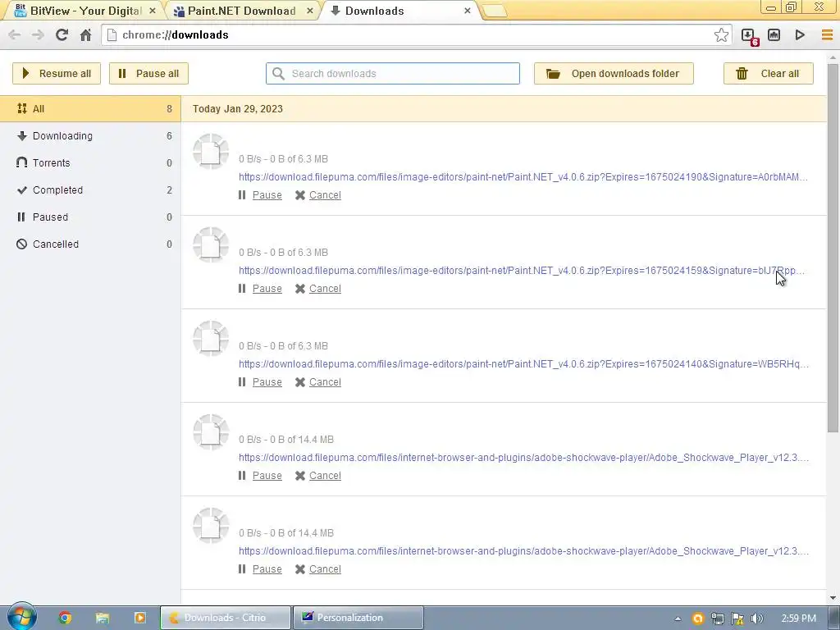Image resolution: width=840 pixels, height=630 pixels.
Task: Open first Shockwave Player download URL
Action: click(x=523, y=458)
